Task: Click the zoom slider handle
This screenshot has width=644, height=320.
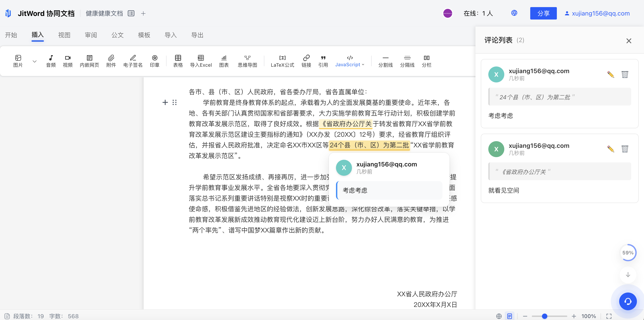Action: [544, 316]
